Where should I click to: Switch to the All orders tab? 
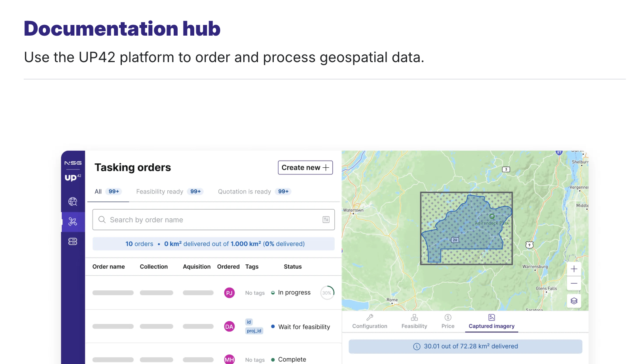pyautogui.click(x=108, y=191)
